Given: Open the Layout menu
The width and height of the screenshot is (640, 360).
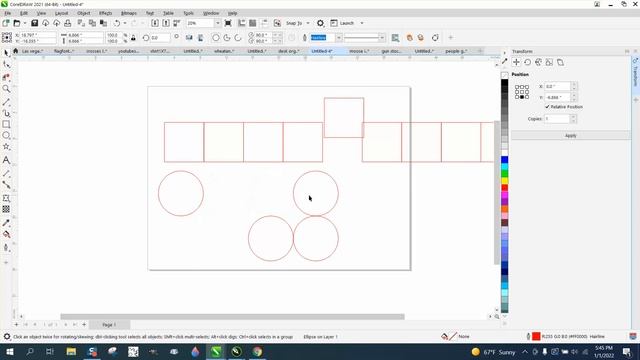Looking at the screenshot, I should coord(62,13).
